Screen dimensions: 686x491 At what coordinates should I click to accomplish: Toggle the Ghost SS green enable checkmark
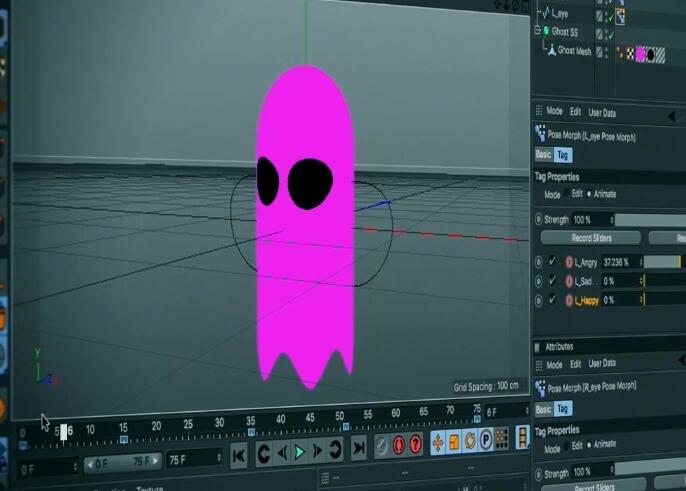coord(611,34)
